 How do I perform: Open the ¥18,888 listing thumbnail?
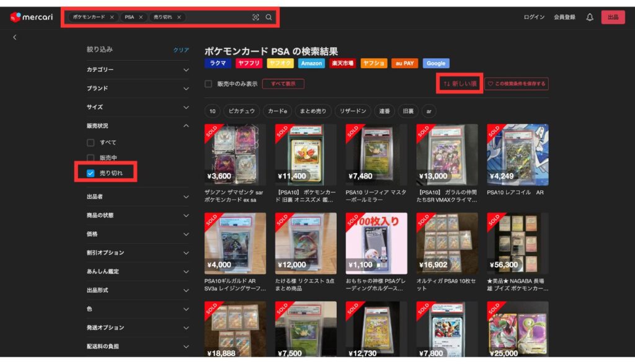pyautogui.click(x=235, y=329)
